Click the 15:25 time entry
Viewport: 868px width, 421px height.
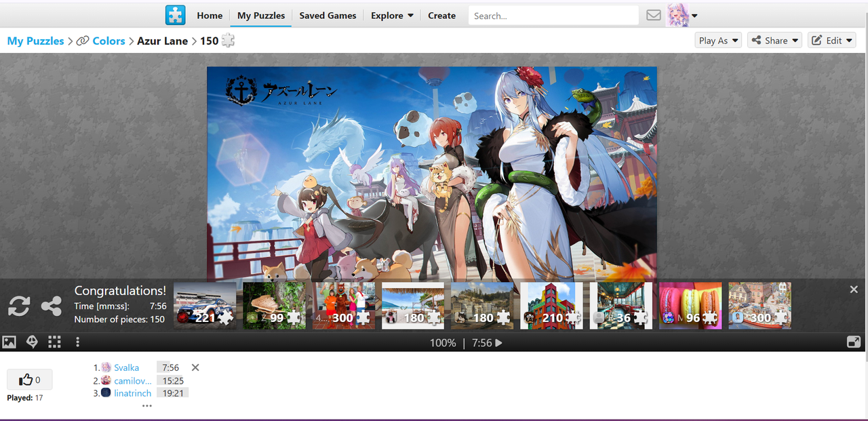point(173,380)
